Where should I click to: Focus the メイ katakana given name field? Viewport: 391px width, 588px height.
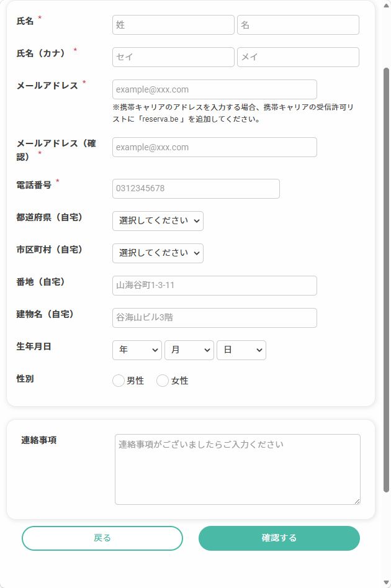click(x=298, y=57)
